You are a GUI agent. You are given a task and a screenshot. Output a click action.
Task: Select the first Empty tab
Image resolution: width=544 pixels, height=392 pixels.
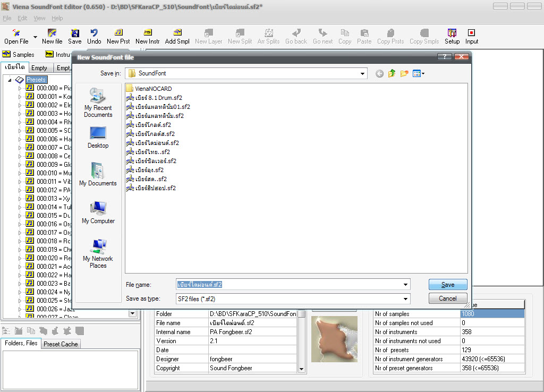coord(39,68)
